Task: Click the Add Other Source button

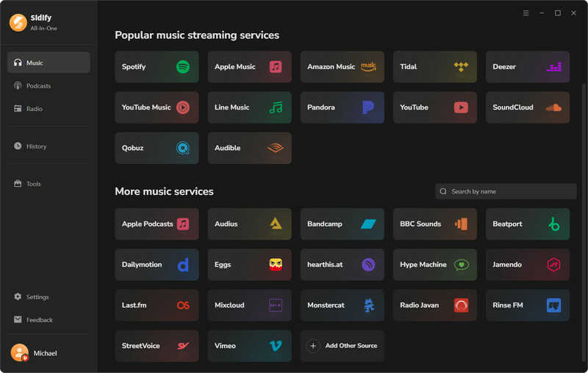Action: (x=342, y=346)
